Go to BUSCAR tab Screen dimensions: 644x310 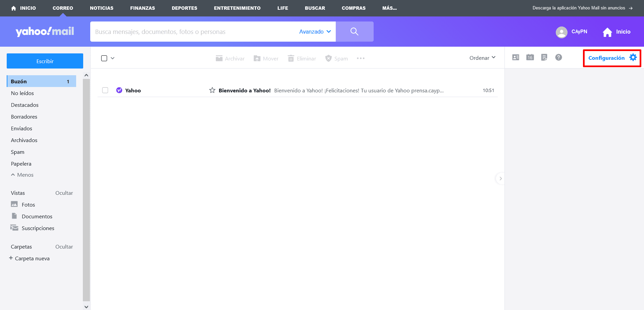pyautogui.click(x=315, y=8)
